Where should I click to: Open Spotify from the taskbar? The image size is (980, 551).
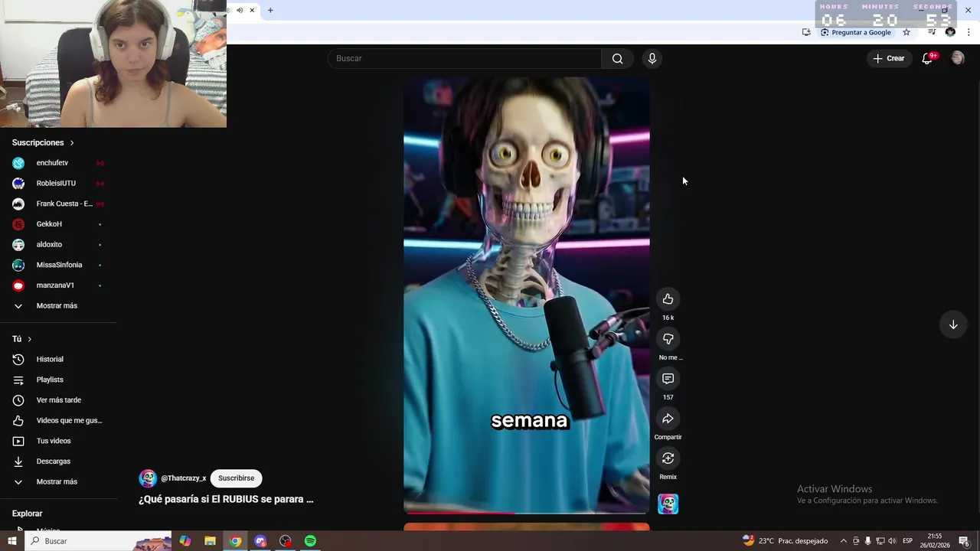click(x=310, y=541)
